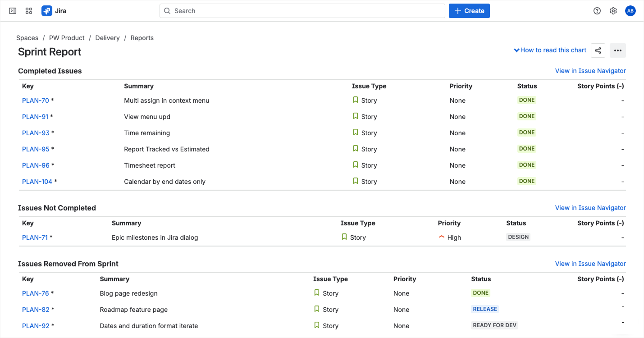Open issue PLAN-82
Screen dimensions: 644x338
[x=36, y=310]
